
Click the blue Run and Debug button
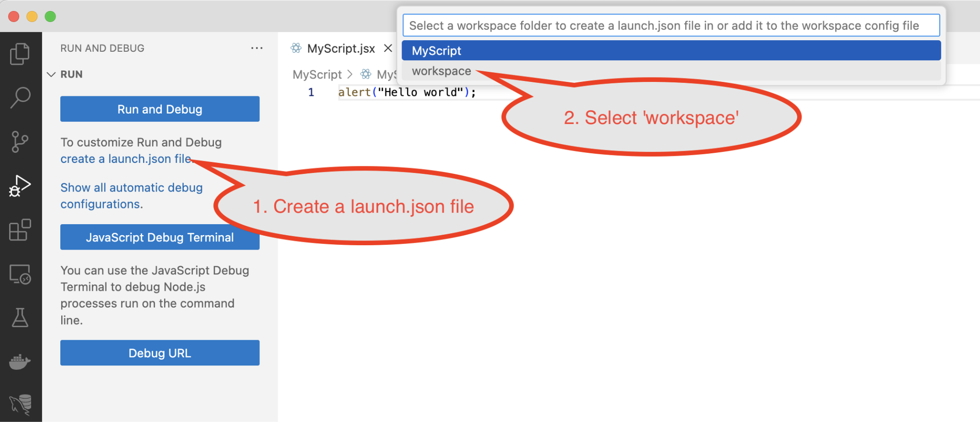tap(160, 109)
